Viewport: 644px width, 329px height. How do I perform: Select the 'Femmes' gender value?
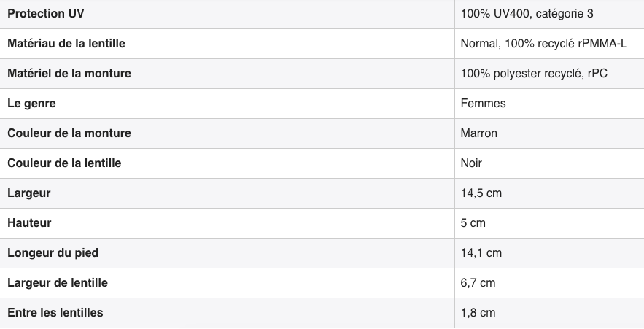pyautogui.click(x=483, y=104)
